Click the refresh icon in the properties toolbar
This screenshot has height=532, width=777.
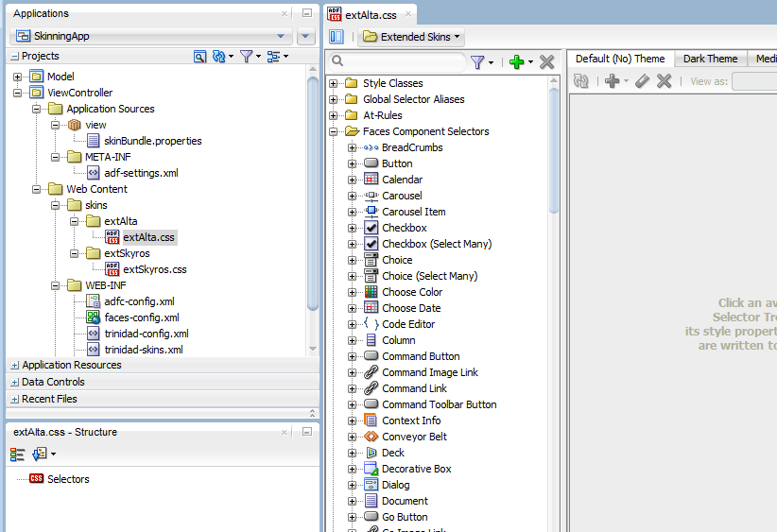click(580, 80)
